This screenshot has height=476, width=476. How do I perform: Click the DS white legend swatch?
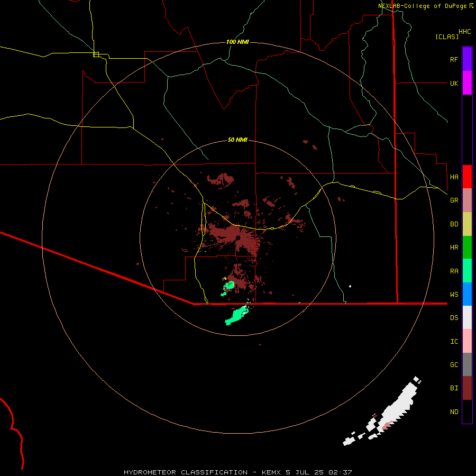[x=467, y=317]
